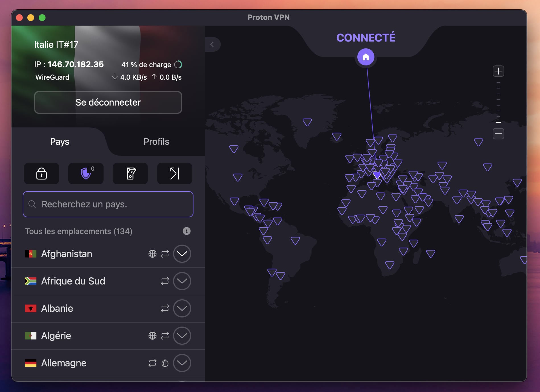The image size is (540, 392).
Task: Expand Afghanistan's server list
Action: coord(182,254)
